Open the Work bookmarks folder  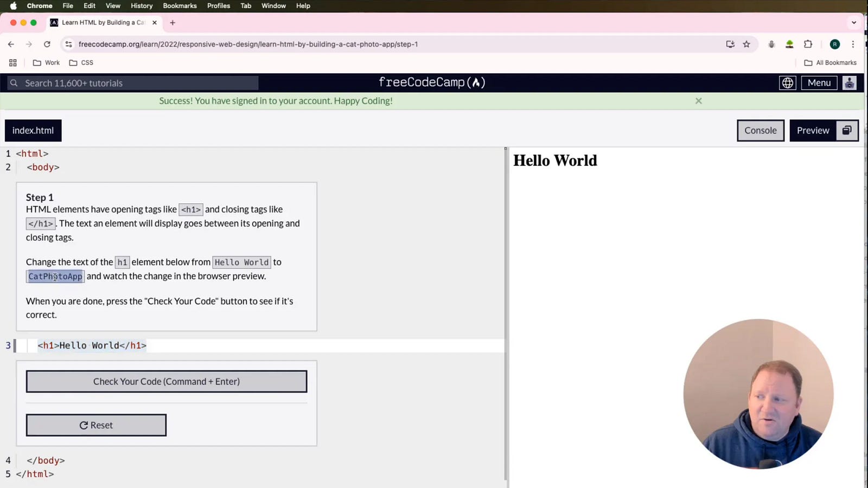coord(47,63)
